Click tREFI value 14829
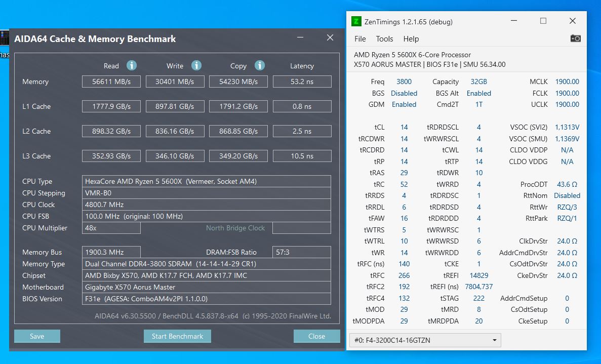This screenshot has height=364, width=601. (x=479, y=275)
